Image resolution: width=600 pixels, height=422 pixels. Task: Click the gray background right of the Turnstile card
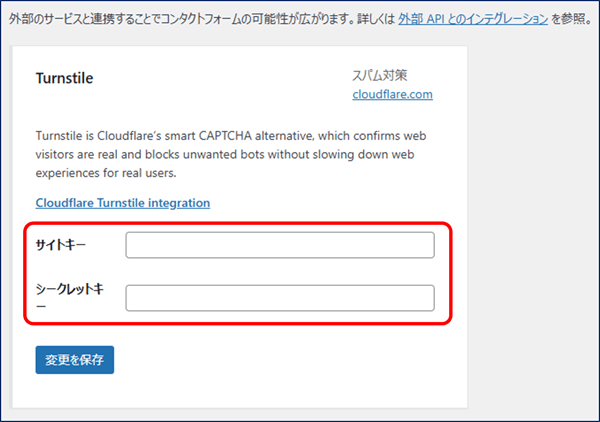[x=533, y=226]
